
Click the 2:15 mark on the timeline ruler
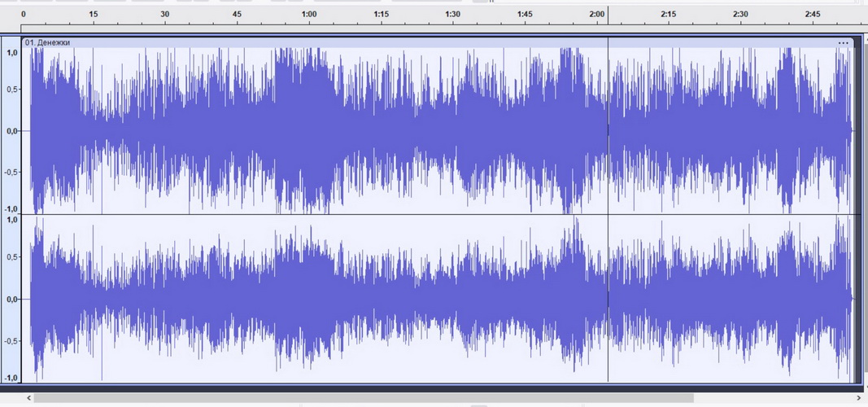point(668,15)
